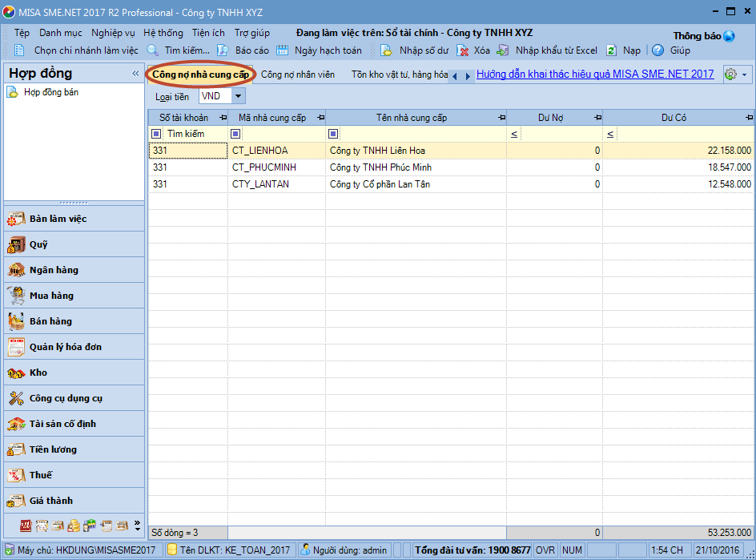The height and width of the screenshot is (560, 756).
Task: Pin the Dư Nợ column
Action: (598, 118)
